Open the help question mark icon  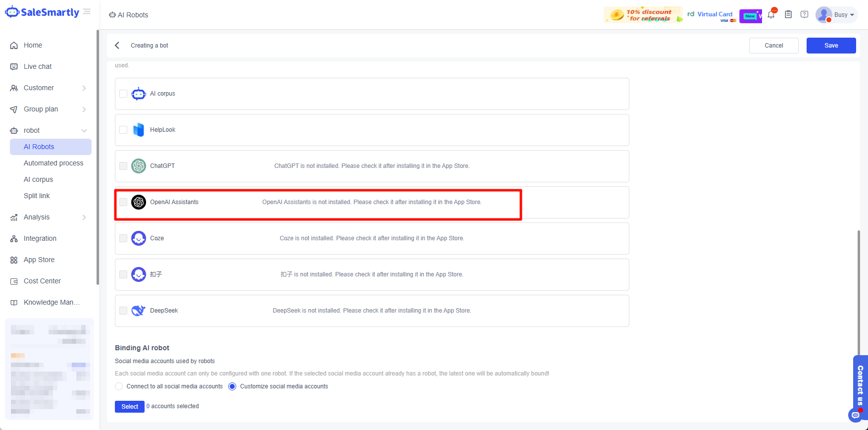pyautogui.click(x=804, y=14)
